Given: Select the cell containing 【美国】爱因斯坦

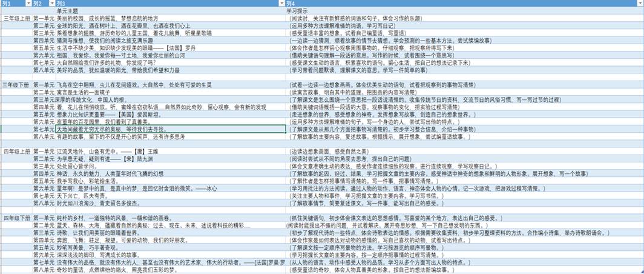Looking at the screenshot, I should [120, 113].
